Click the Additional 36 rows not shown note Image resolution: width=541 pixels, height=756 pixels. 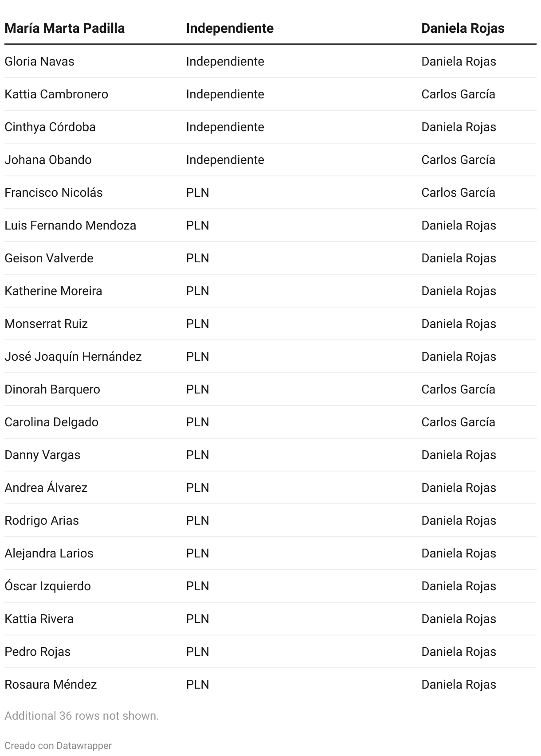[x=82, y=716]
